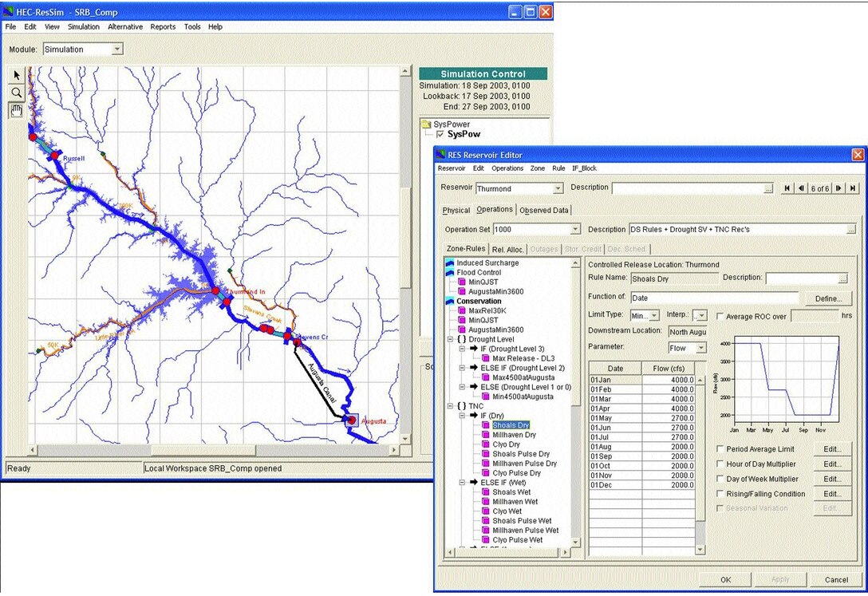The width and height of the screenshot is (868, 596).
Task: Switch to the Physical tab
Action: [x=456, y=211]
